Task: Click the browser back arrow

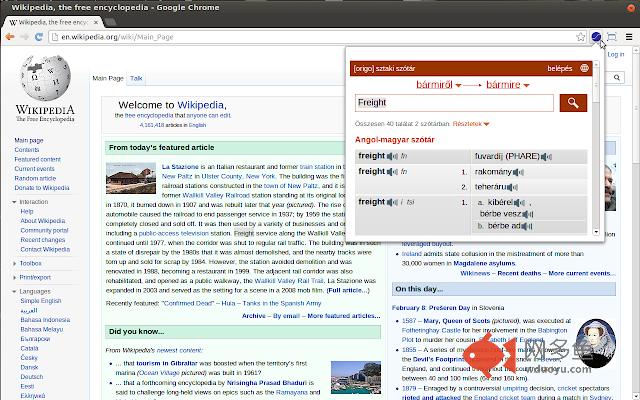Action: [x=11, y=37]
